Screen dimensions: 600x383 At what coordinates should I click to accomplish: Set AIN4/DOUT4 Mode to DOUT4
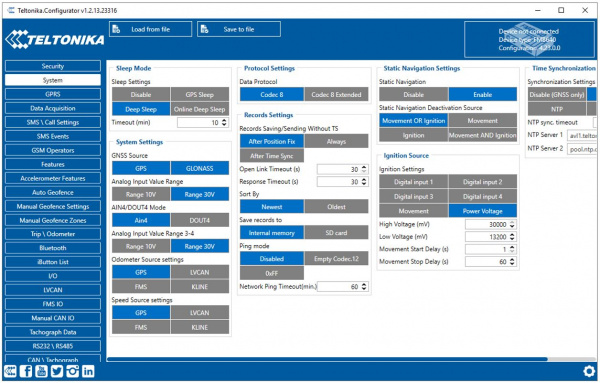[200, 220]
